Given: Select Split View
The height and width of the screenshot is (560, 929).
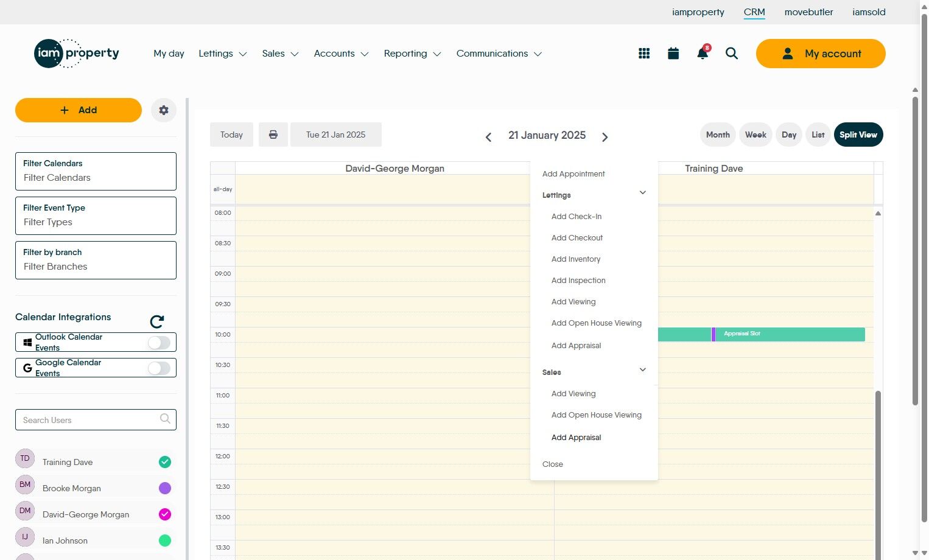Looking at the screenshot, I should 858,135.
